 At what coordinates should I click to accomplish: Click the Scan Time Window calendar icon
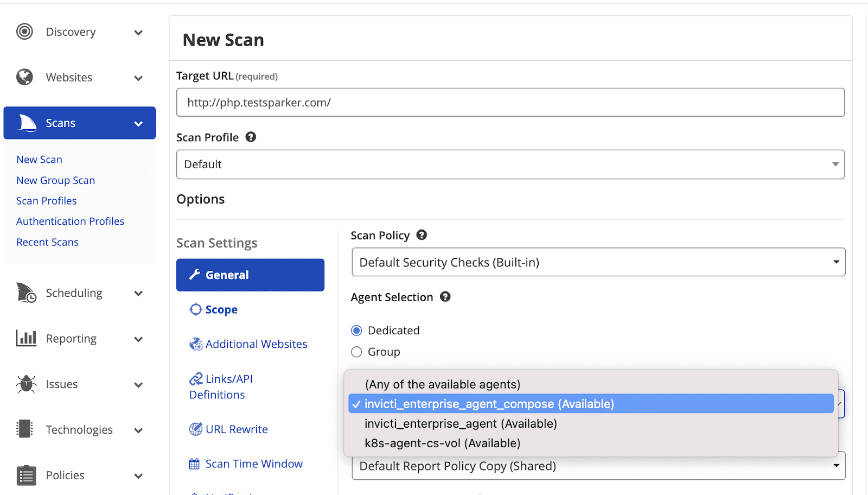coord(194,464)
